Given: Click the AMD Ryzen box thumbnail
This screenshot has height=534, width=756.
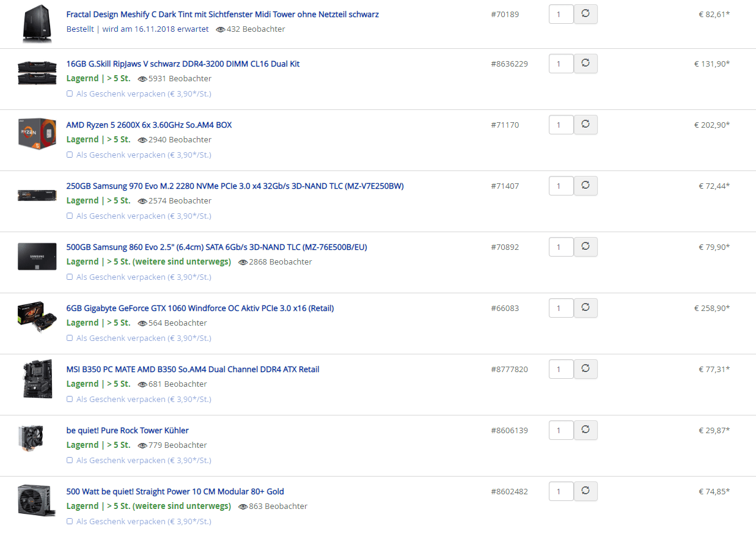Looking at the screenshot, I should (37, 133).
